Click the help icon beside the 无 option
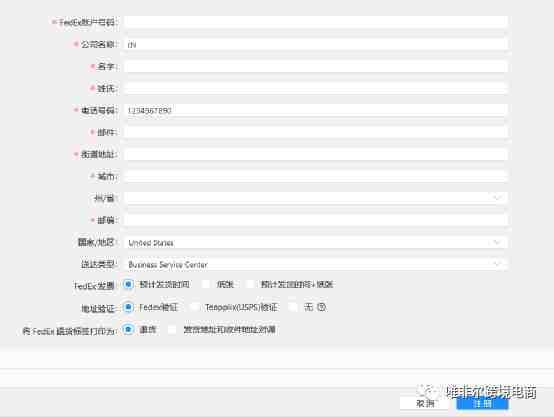This screenshot has width=554, height=417. tap(321, 307)
